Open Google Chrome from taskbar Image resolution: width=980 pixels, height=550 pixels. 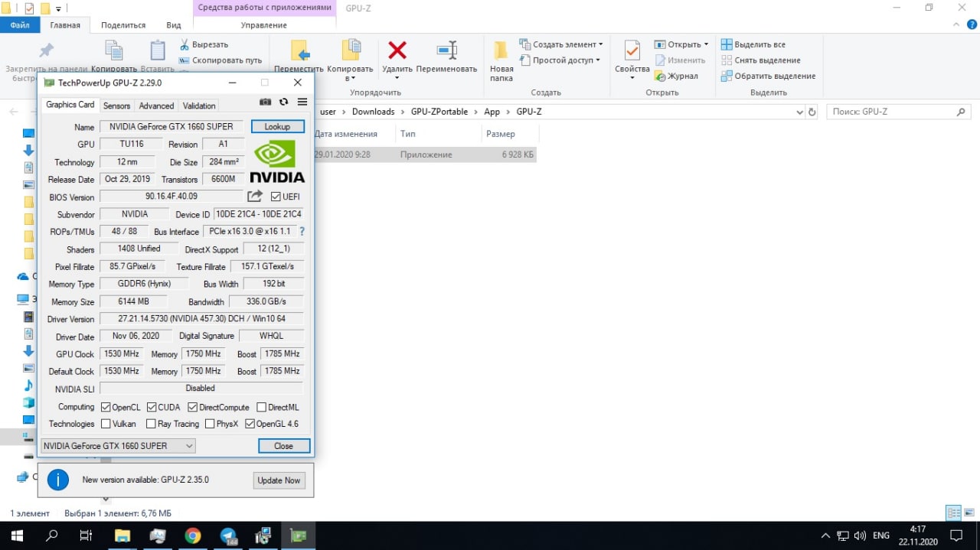point(192,535)
